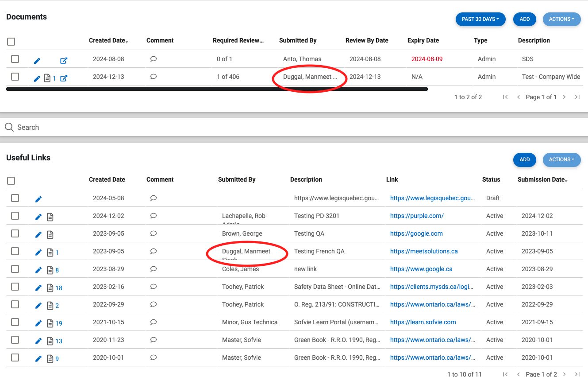588x377 pixels.
Task: Edit the Testing French QA link
Action: pyautogui.click(x=38, y=253)
